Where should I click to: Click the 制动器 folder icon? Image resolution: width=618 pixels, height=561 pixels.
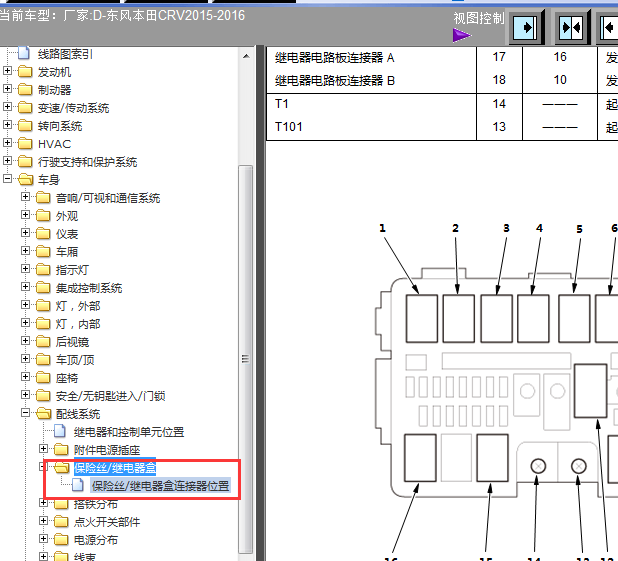25,89
